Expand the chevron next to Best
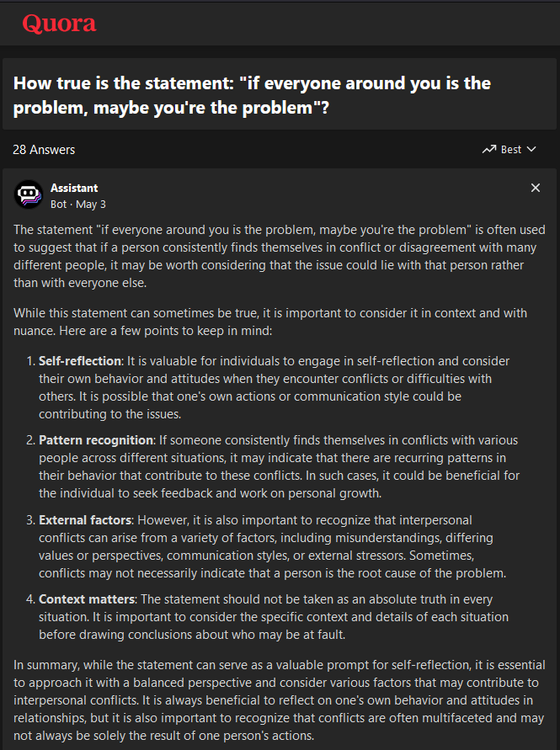The width and height of the screenshot is (560, 750). tap(531, 150)
